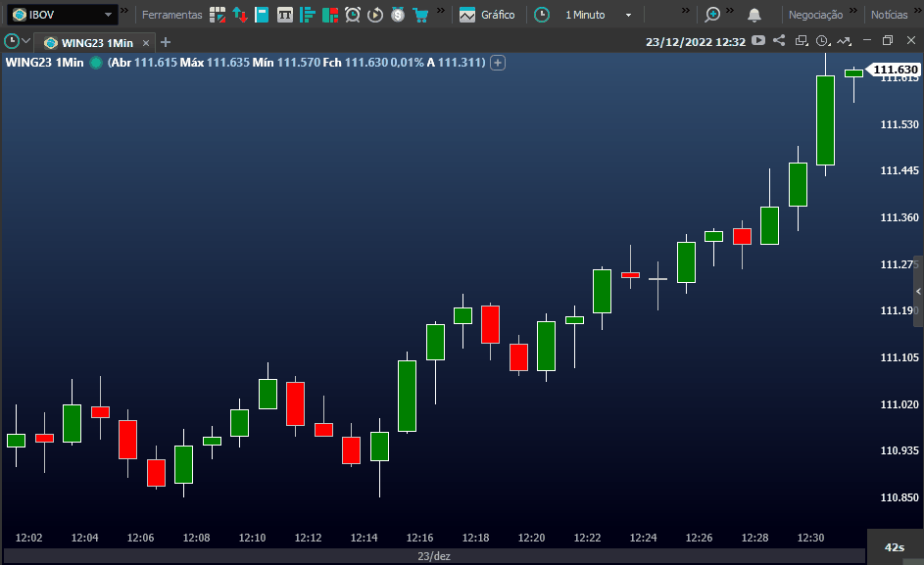Open the market heatmap icon
924x565 pixels.
[330, 15]
